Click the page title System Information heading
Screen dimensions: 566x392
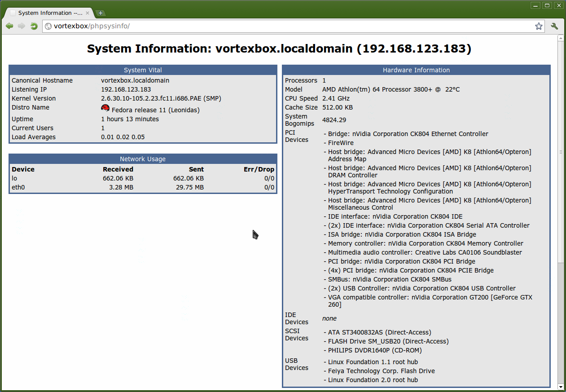(279, 48)
